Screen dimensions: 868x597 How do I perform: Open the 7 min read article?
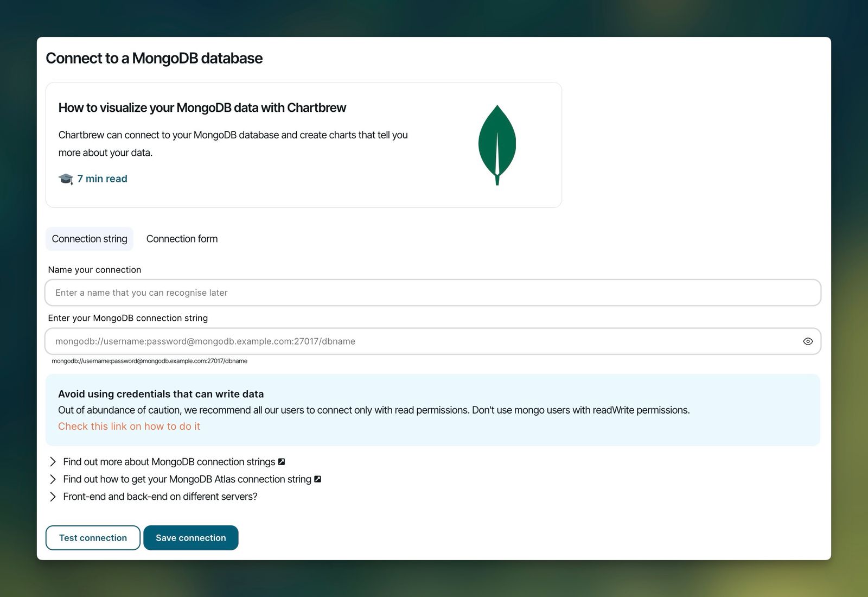point(102,179)
